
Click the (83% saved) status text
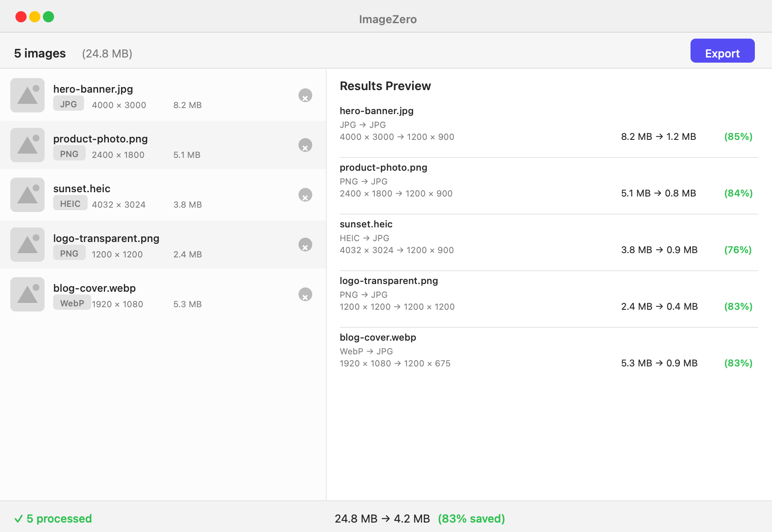point(471,519)
